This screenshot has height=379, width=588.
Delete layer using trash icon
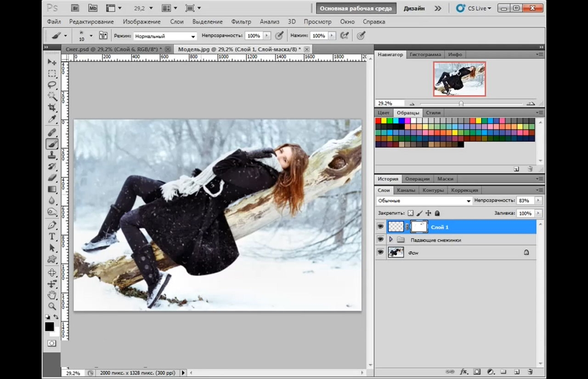coord(530,372)
